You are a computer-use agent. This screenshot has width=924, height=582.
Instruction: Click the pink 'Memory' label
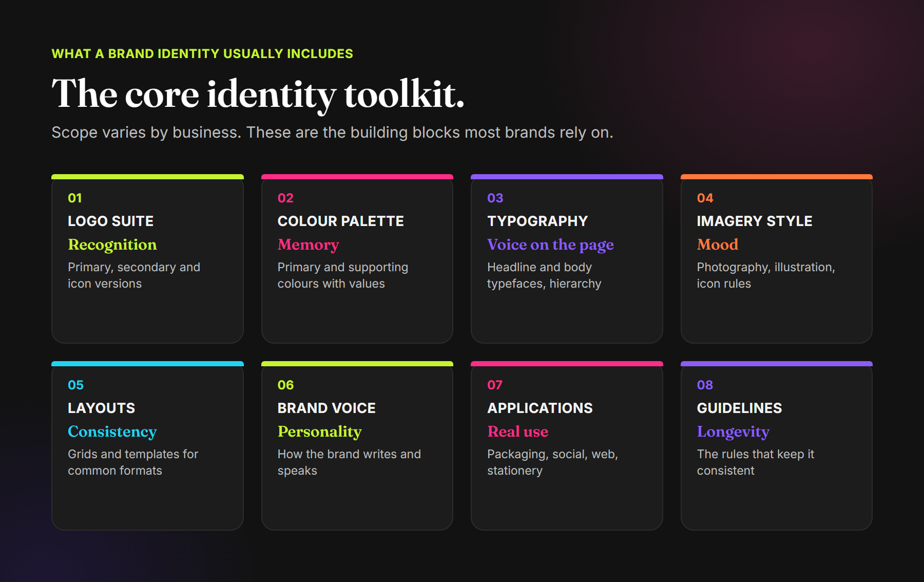309,245
